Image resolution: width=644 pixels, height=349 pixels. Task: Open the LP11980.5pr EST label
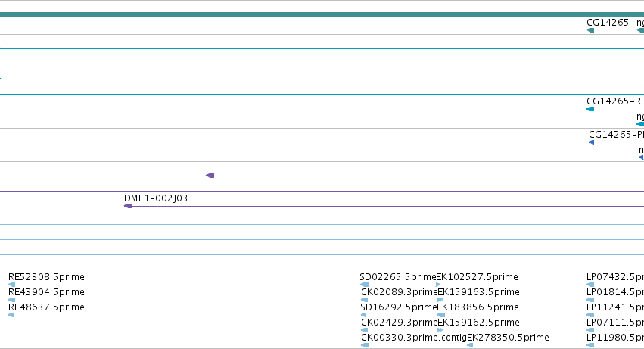coord(615,338)
